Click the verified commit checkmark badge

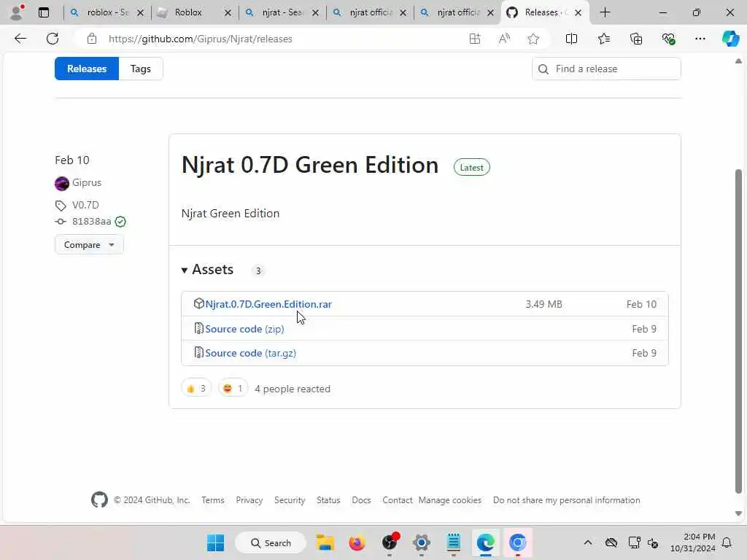click(120, 222)
